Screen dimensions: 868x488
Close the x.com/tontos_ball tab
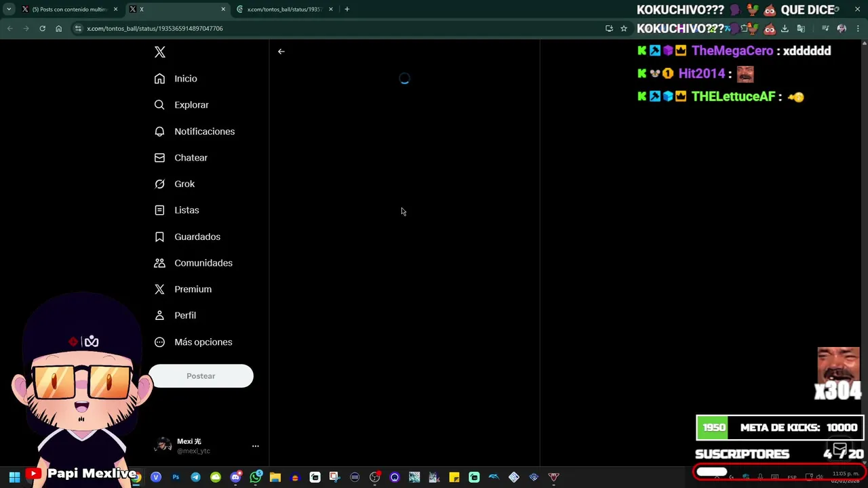(331, 9)
